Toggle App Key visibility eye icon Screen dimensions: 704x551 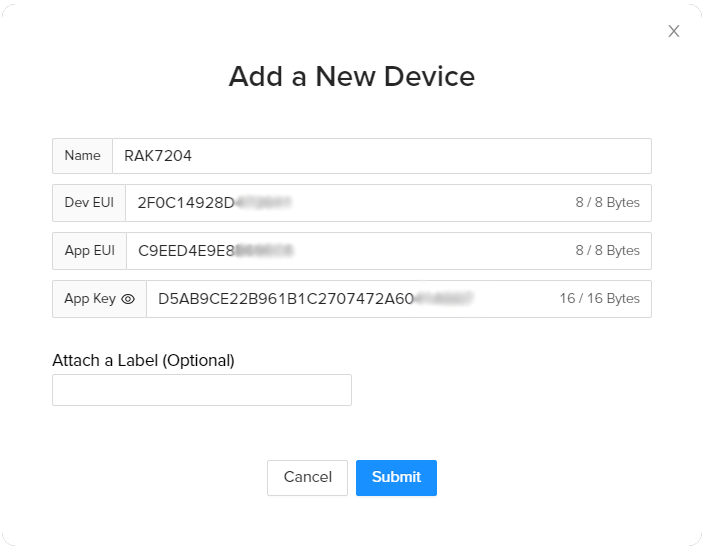pos(128,299)
